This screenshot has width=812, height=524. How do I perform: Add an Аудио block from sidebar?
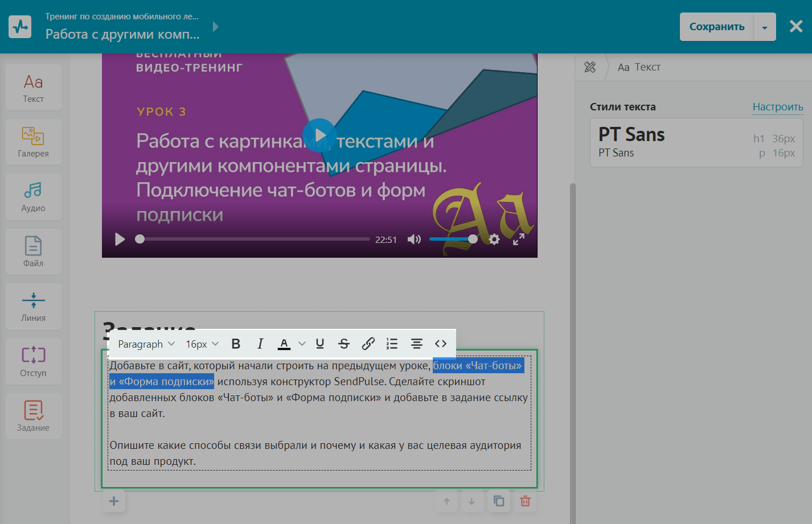click(33, 197)
